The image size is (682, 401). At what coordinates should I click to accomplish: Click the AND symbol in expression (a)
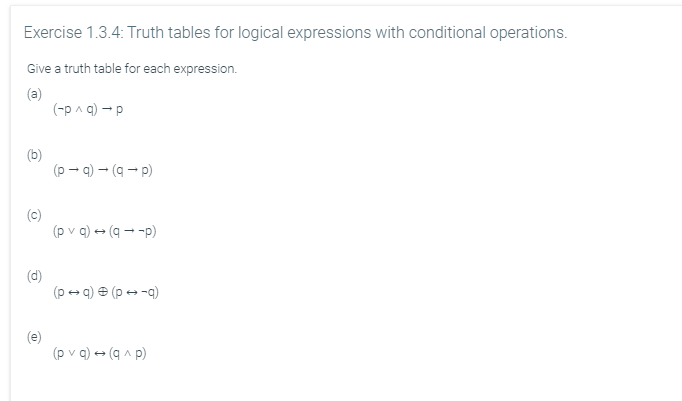click(79, 110)
